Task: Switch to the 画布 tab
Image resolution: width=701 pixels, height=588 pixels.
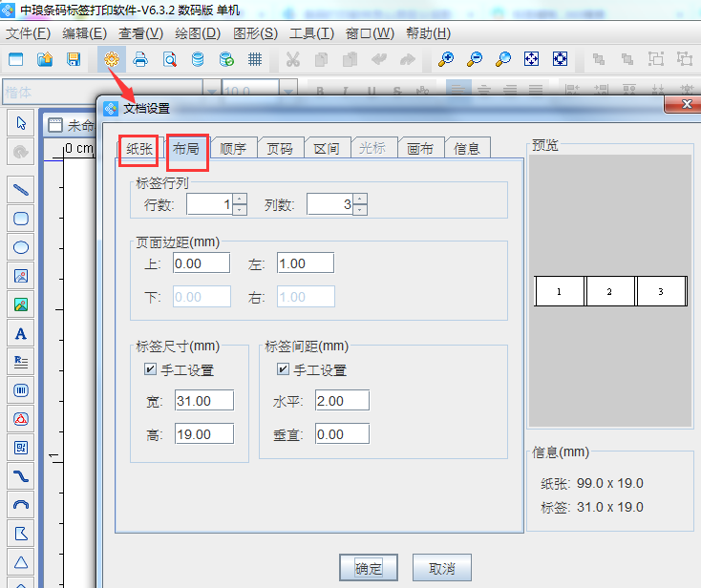Action: [420, 149]
